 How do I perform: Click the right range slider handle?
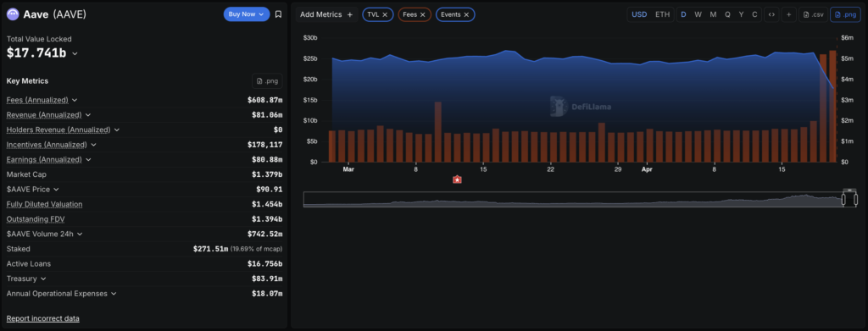click(855, 200)
